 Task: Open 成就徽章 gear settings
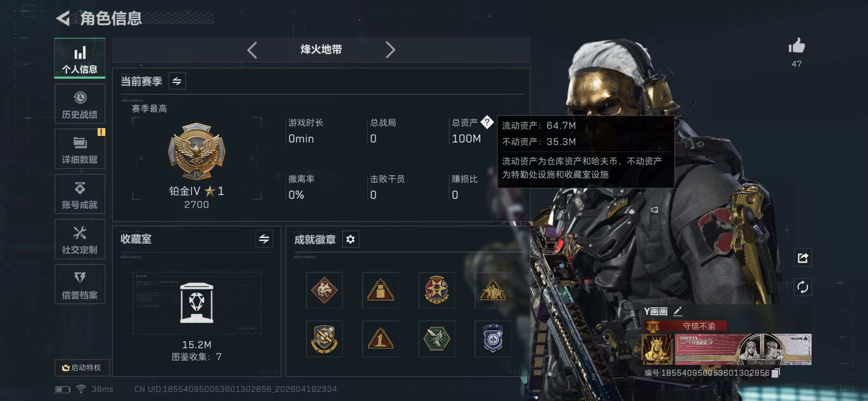tap(350, 239)
